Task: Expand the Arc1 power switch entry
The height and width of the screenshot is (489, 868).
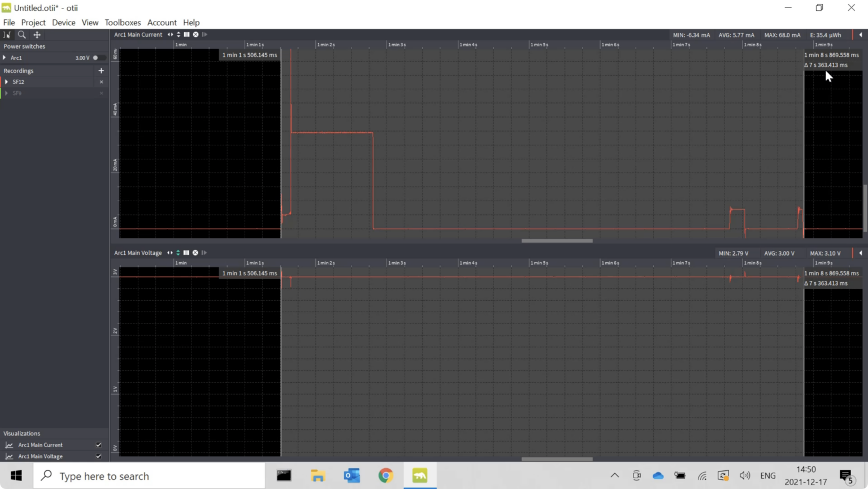Action: (x=5, y=58)
